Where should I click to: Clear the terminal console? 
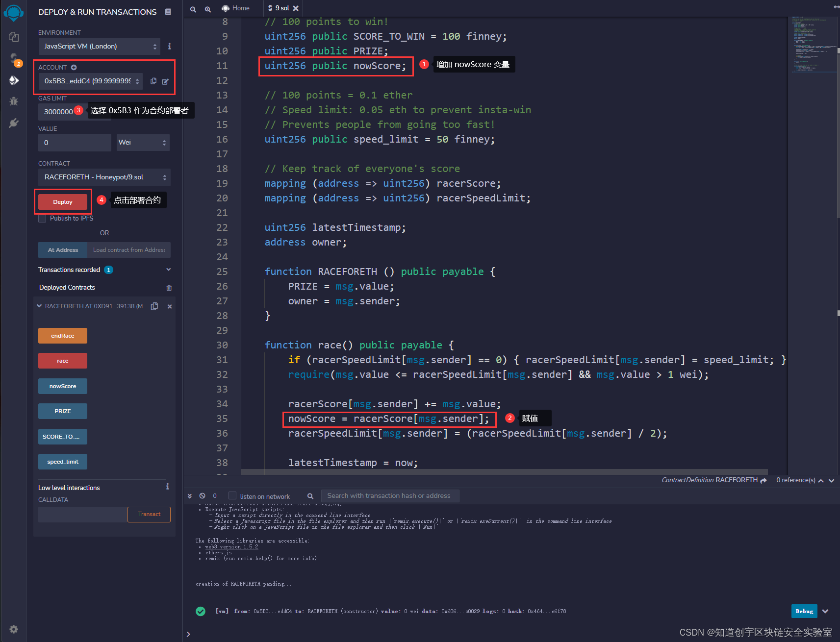point(202,496)
